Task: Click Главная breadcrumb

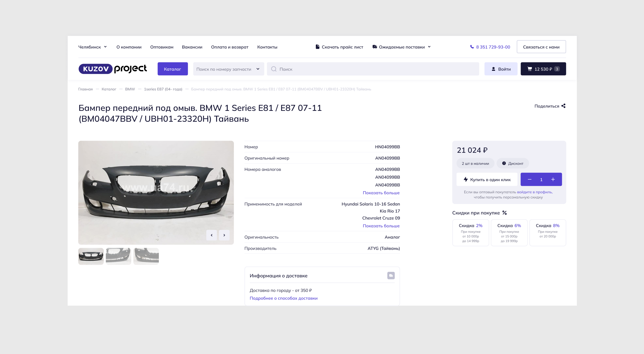Action: (x=85, y=89)
